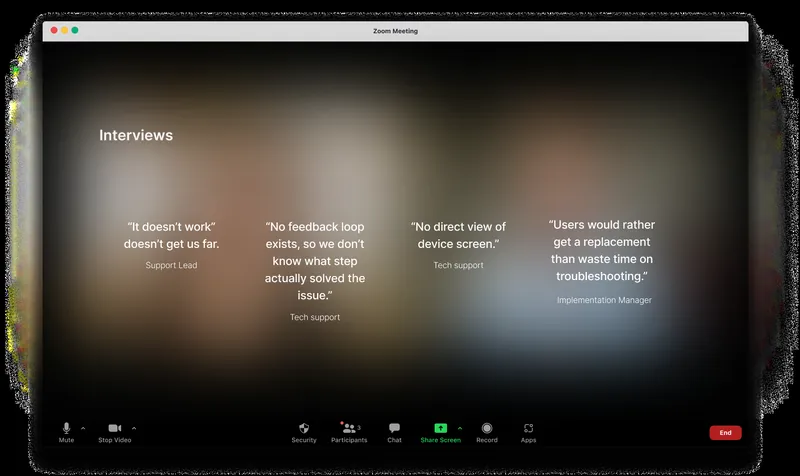The width and height of the screenshot is (800, 476).
Task: Click the "No feedback loop exists" quote
Action: click(x=315, y=261)
